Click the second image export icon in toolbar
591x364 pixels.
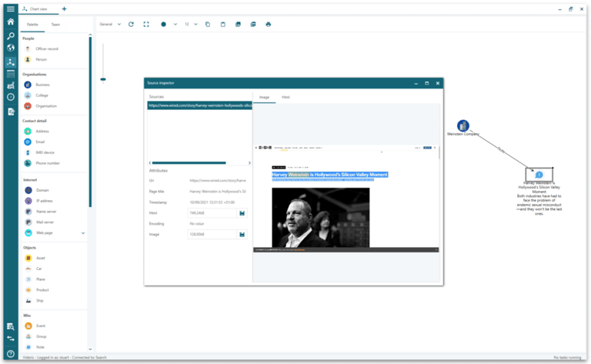point(253,24)
